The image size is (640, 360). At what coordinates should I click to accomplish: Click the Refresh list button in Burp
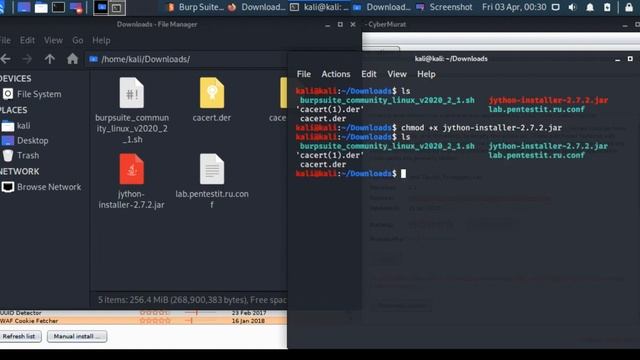click(19, 336)
